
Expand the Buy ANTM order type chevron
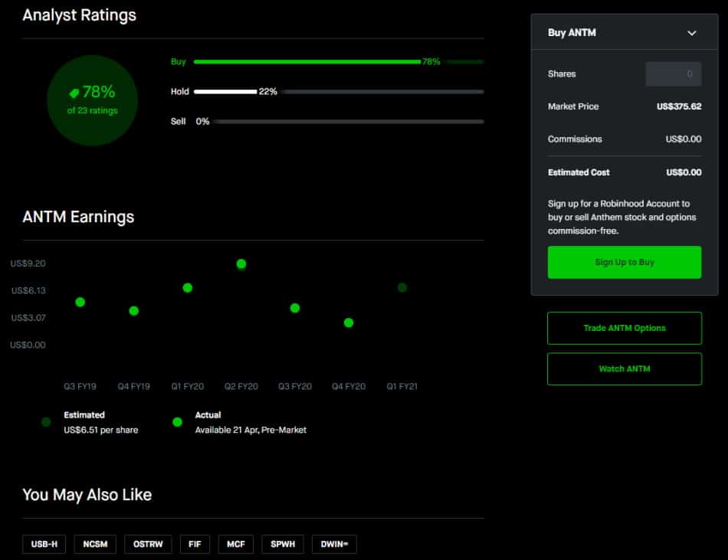(691, 33)
